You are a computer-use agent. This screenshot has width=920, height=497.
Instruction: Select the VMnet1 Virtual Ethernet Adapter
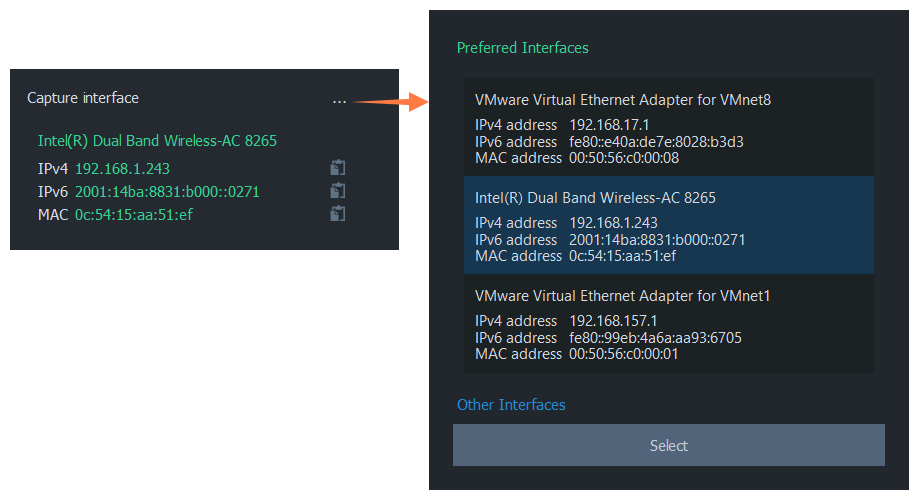(669, 323)
